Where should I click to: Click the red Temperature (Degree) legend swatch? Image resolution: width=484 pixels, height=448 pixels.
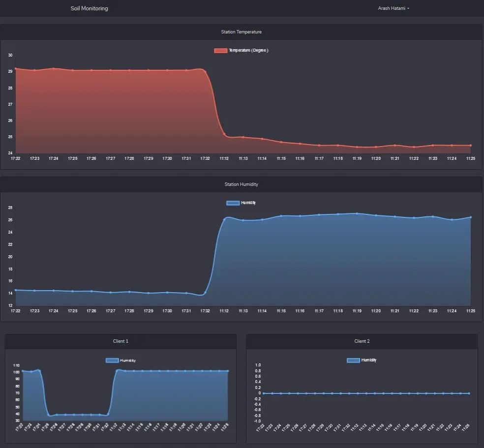point(220,51)
